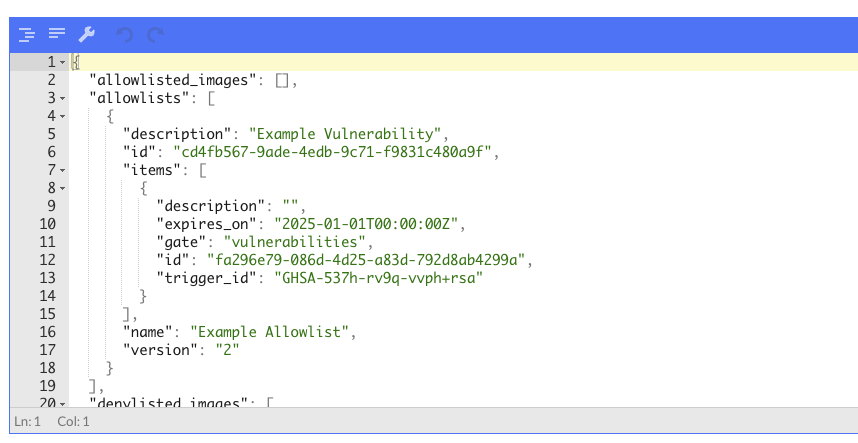Image resolution: width=858 pixels, height=443 pixels.
Task: Click the format JSON icon in toolbar
Action: click(x=27, y=35)
